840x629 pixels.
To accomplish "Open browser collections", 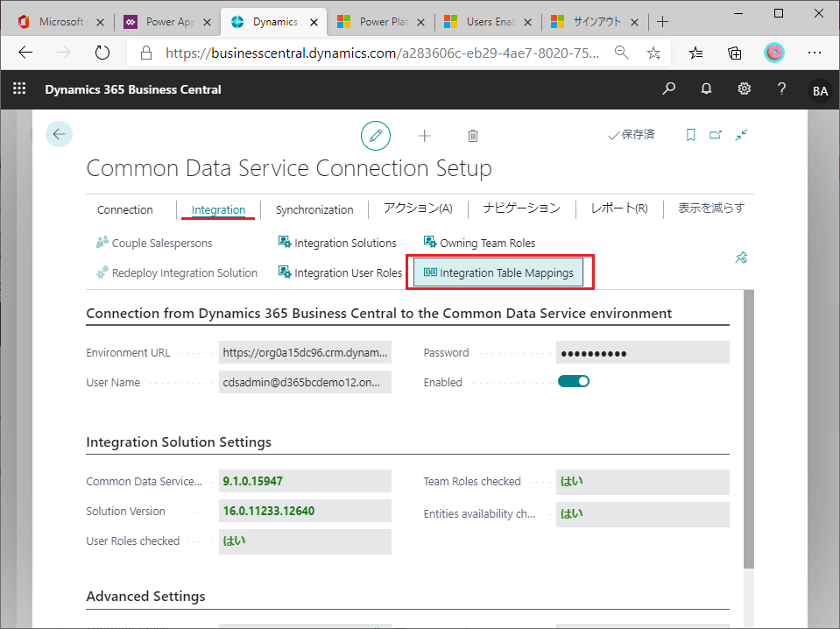I will tap(735, 53).
